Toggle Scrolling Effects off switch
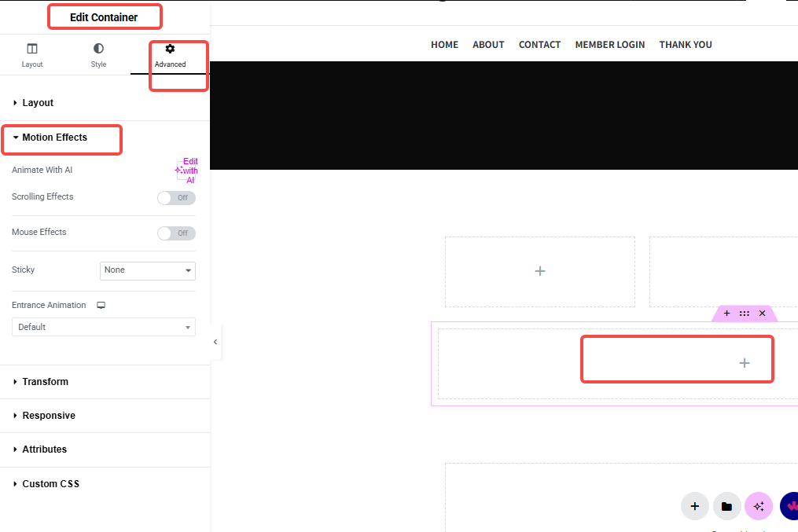This screenshot has height=532, width=798. coord(176,197)
